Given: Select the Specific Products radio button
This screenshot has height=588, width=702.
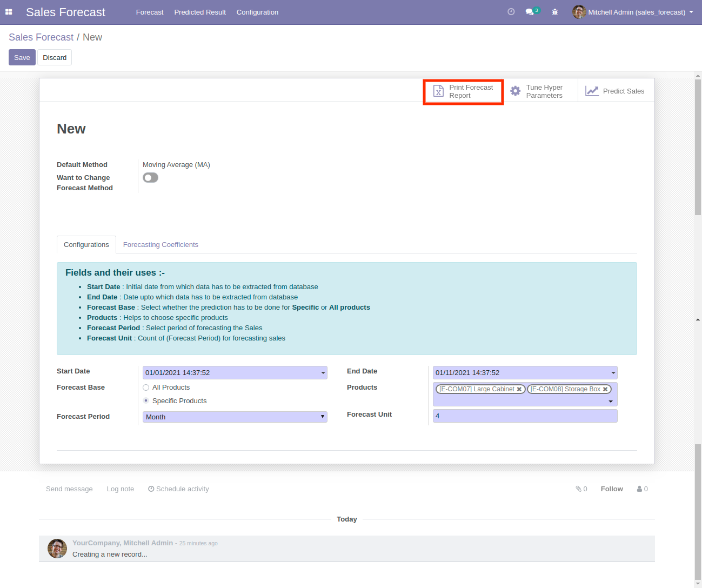Looking at the screenshot, I should pos(146,400).
